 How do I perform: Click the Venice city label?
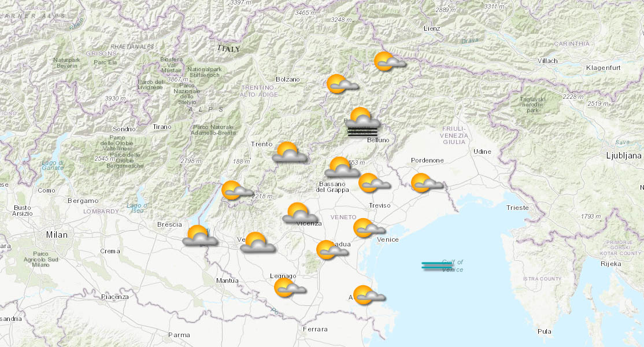pyautogui.click(x=388, y=239)
